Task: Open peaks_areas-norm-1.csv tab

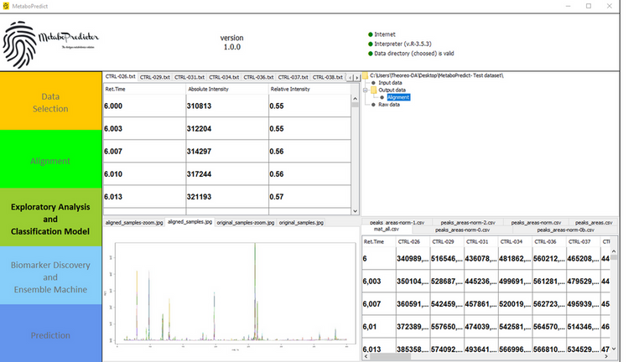Action: (x=397, y=222)
